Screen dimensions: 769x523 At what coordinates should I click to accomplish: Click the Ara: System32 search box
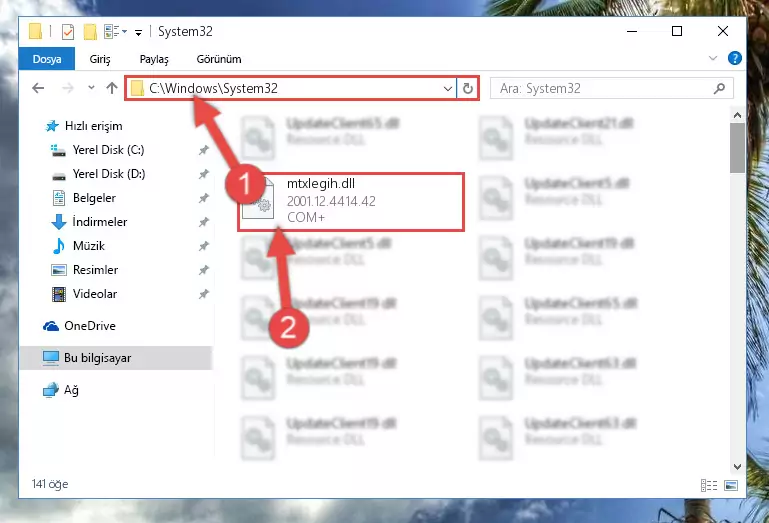click(x=611, y=88)
